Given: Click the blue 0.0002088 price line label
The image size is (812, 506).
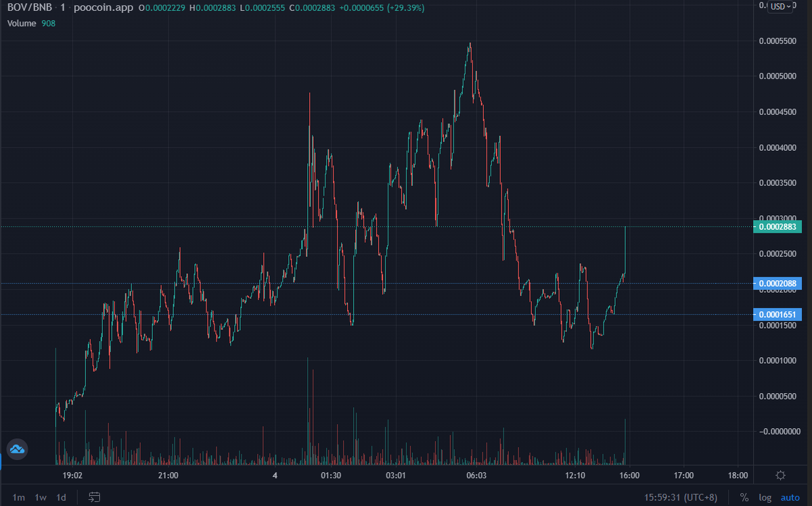Looking at the screenshot, I should (778, 283).
